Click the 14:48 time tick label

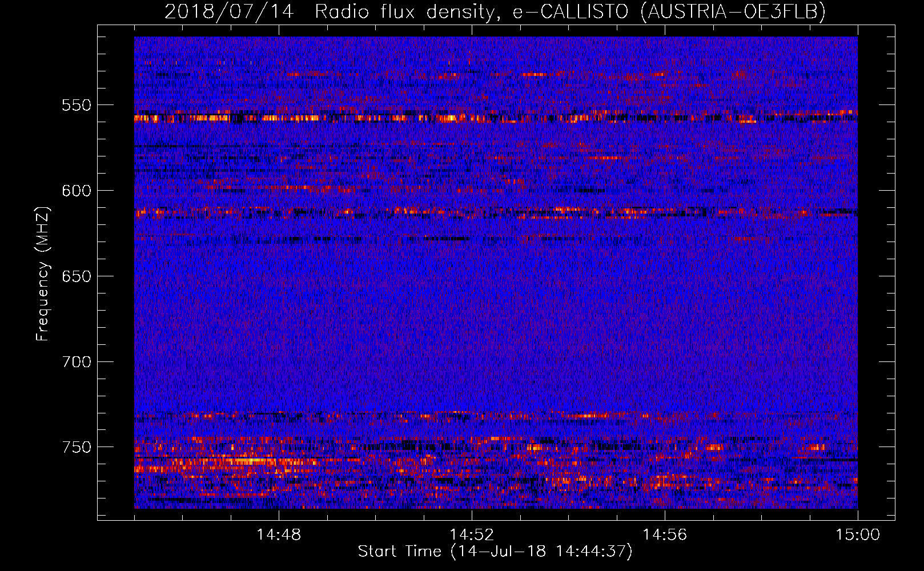point(279,535)
